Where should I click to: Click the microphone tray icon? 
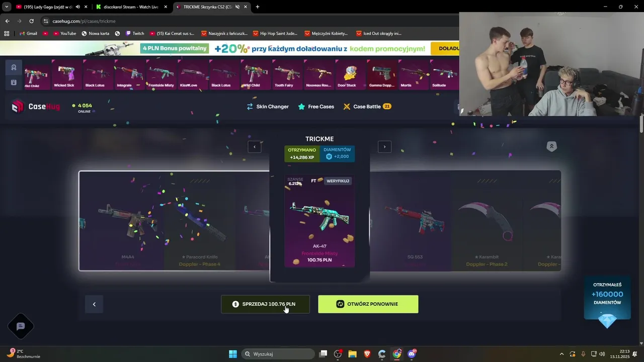[x=583, y=354]
